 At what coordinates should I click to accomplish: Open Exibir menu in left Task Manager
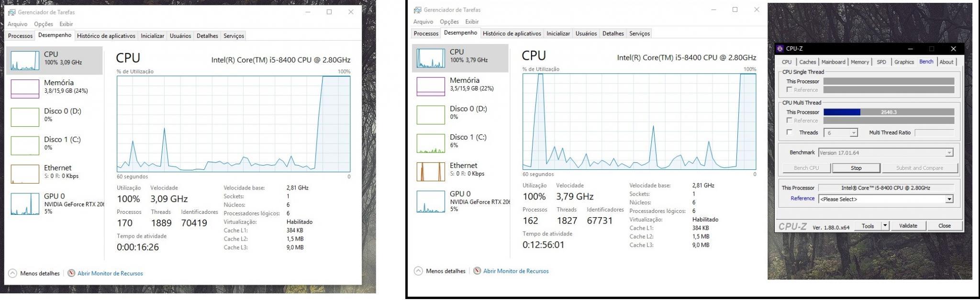click(x=66, y=24)
